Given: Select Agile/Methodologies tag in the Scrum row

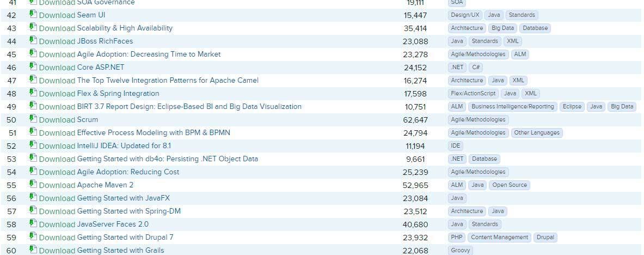Looking at the screenshot, I should [478, 120].
